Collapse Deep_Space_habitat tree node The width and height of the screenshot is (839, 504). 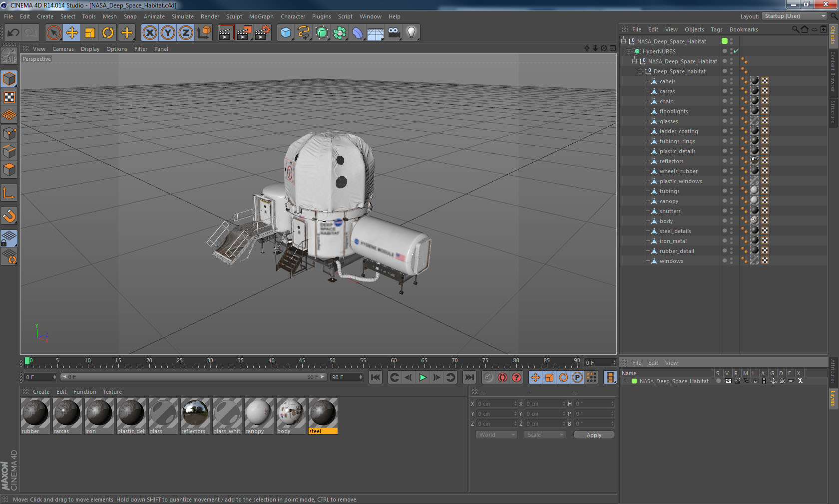(x=640, y=71)
